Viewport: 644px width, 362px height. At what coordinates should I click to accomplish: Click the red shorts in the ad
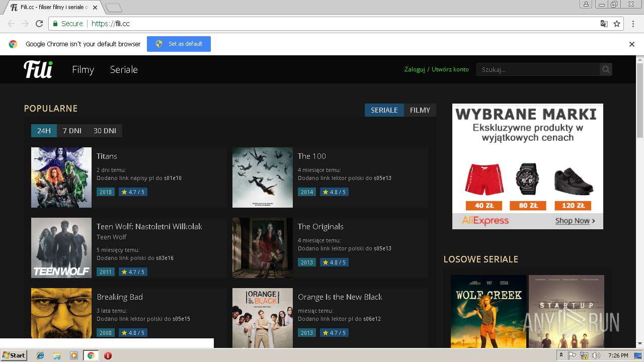[484, 179]
